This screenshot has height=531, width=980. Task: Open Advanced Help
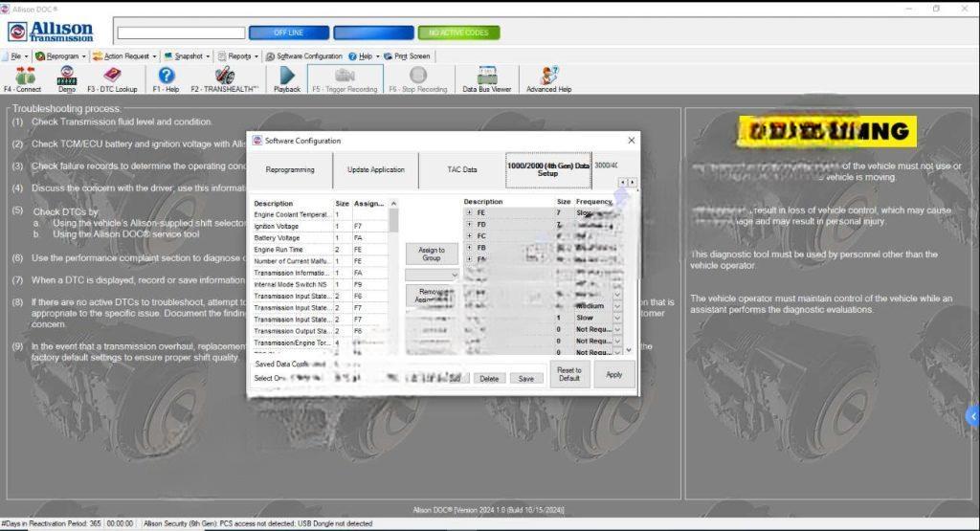click(x=548, y=79)
